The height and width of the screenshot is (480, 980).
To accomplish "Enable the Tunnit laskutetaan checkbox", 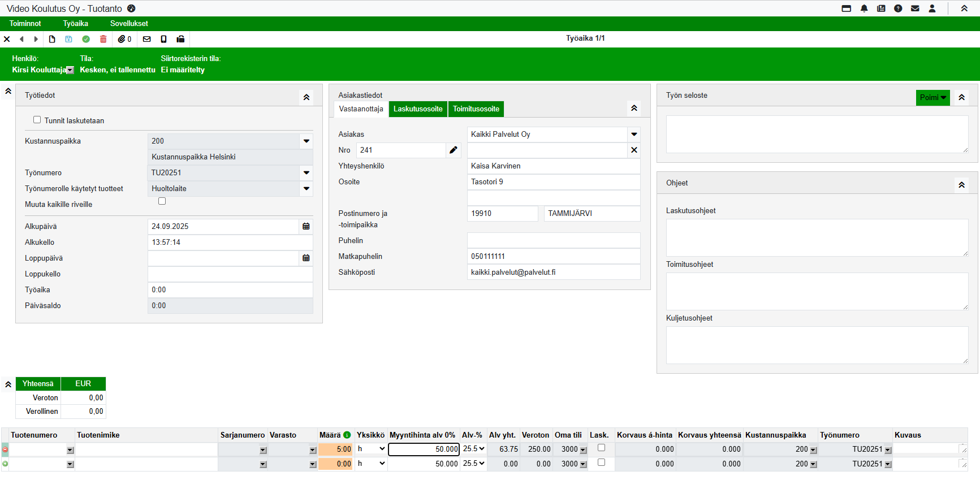I will coord(37,120).
